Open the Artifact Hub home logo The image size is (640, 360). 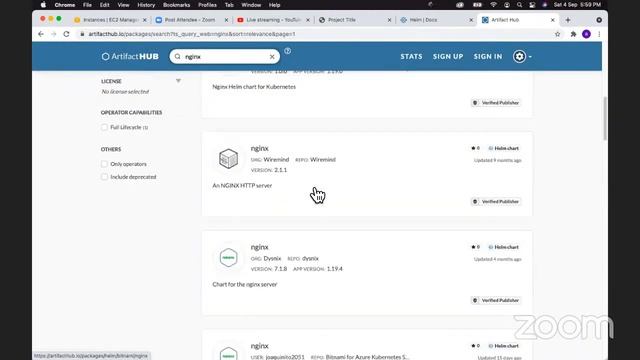click(x=130, y=56)
